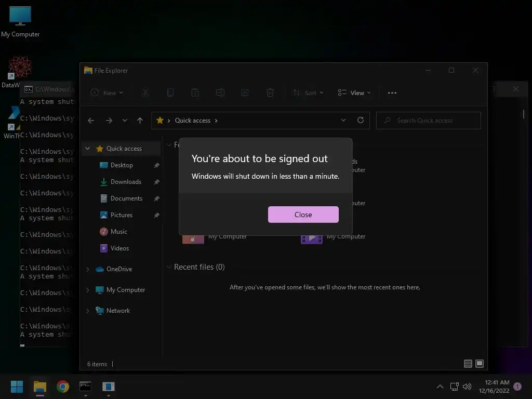Open the clock and date panel
The height and width of the screenshot is (399, 532).
click(494, 387)
